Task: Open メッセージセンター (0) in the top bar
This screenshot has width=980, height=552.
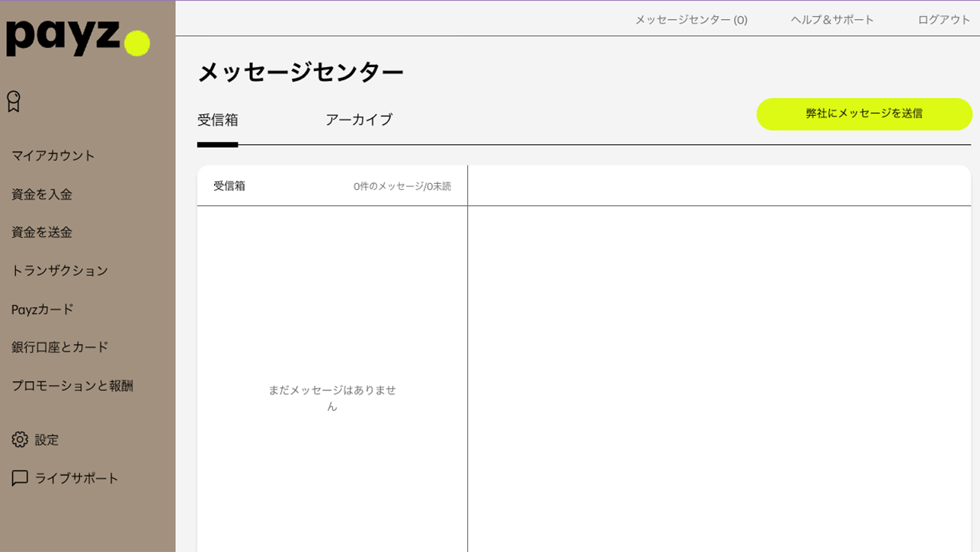Action: coord(690,20)
